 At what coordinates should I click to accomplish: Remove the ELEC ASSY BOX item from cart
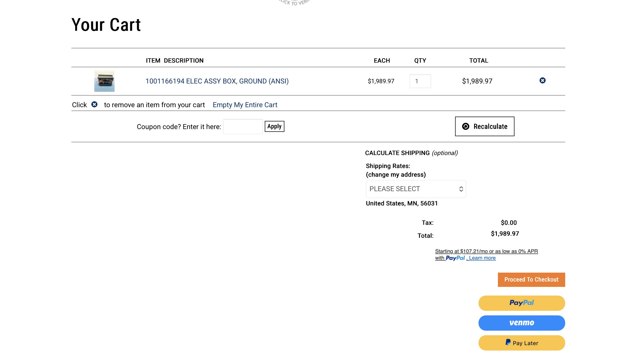(543, 80)
